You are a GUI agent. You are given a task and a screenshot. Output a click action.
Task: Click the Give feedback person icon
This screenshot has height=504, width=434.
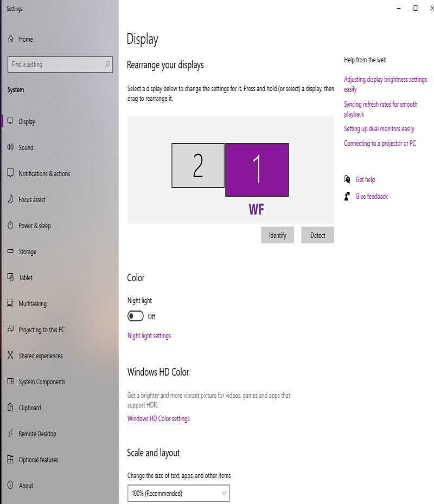click(347, 196)
